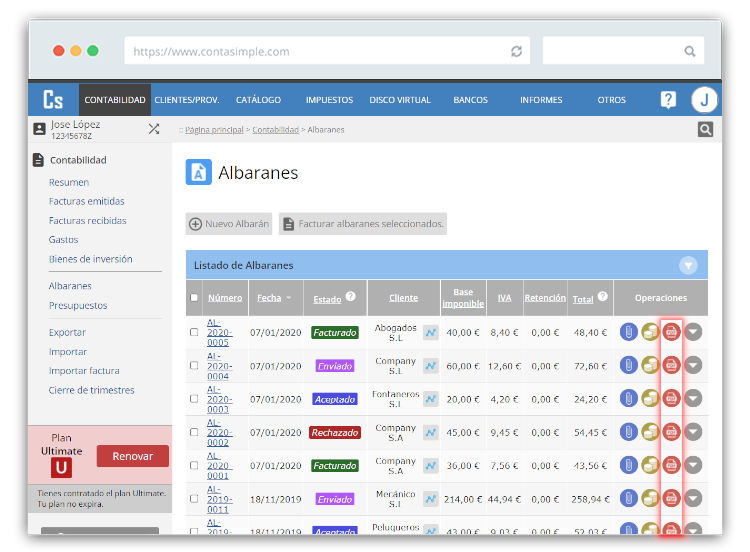The height and width of the screenshot is (552, 750).
Task: Go to Presupuestos in the sidebar
Action: pyautogui.click(x=78, y=305)
